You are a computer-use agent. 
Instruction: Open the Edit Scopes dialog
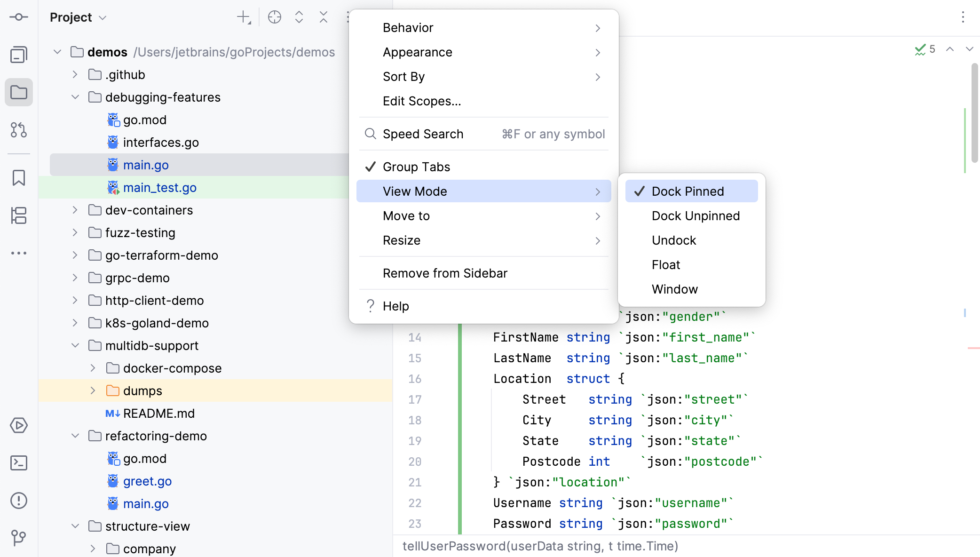tap(422, 101)
